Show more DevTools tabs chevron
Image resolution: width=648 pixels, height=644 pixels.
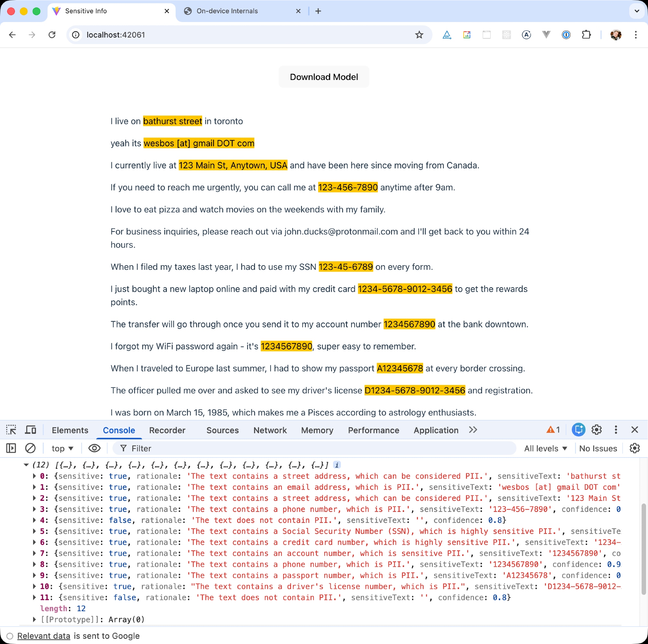(x=473, y=430)
